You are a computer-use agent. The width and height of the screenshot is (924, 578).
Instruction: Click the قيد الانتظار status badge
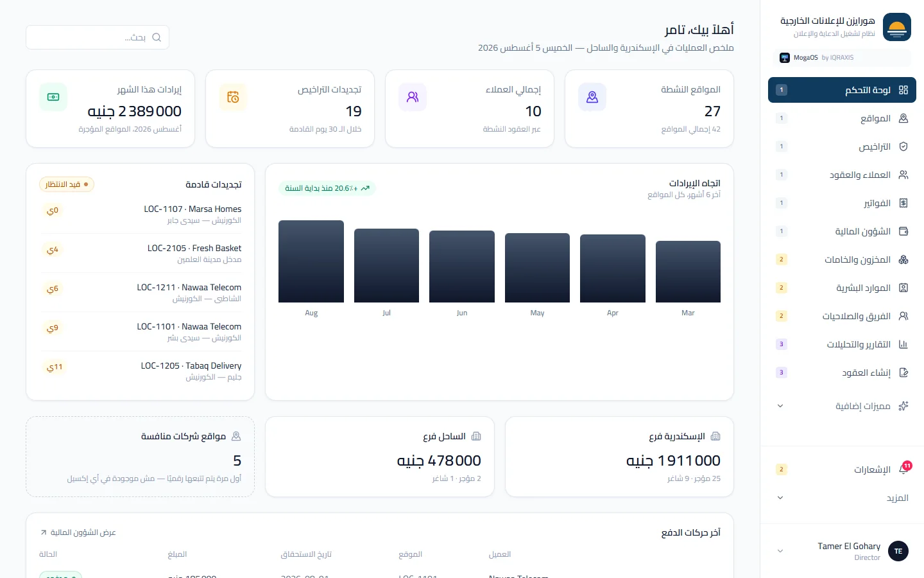[67, 184]
